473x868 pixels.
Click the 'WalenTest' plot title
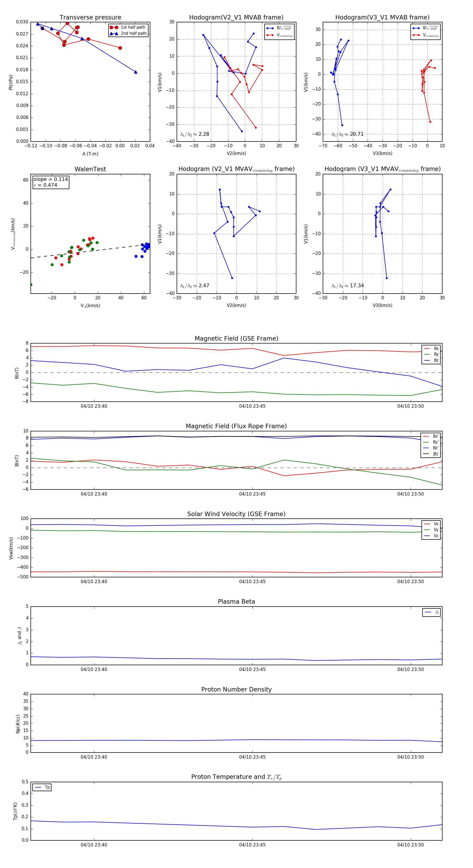pos(90,169)
